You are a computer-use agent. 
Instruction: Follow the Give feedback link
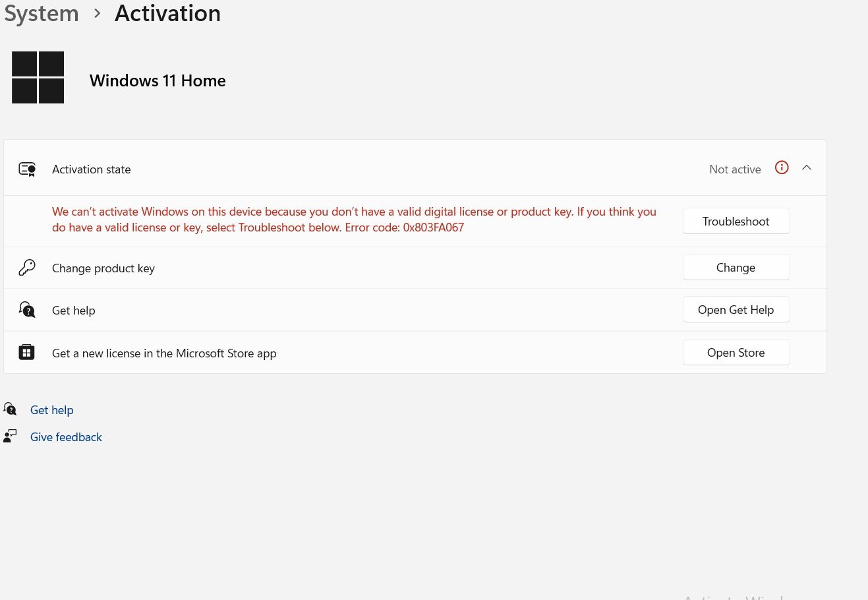point(66,436)
